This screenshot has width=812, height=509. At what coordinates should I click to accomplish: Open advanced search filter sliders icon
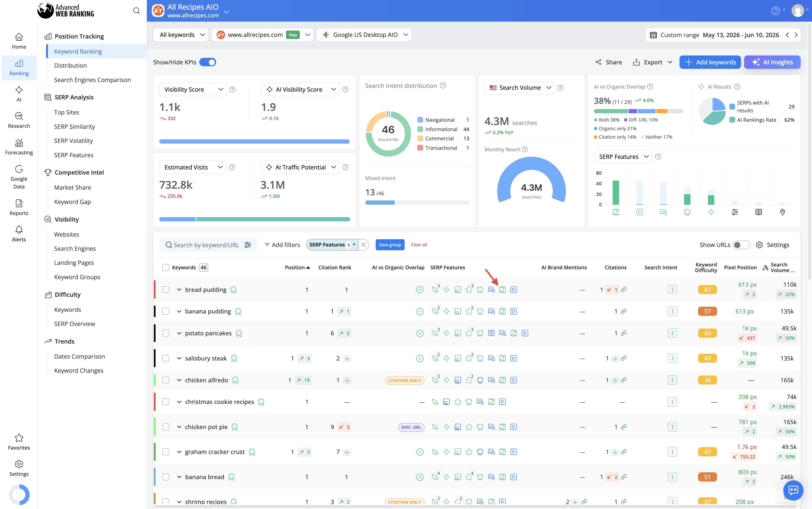[x=248, y=245]
